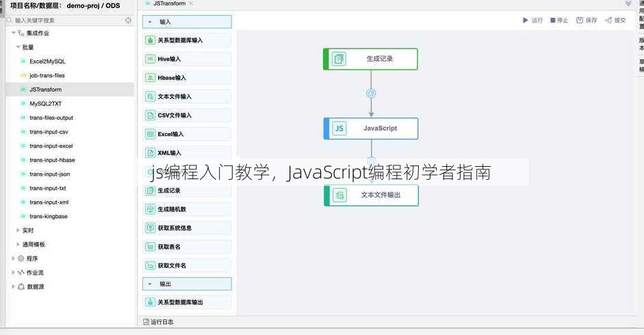644x335 pixels.
Task: Click the 获取系统信息 component icon
Action: point(151,228)
